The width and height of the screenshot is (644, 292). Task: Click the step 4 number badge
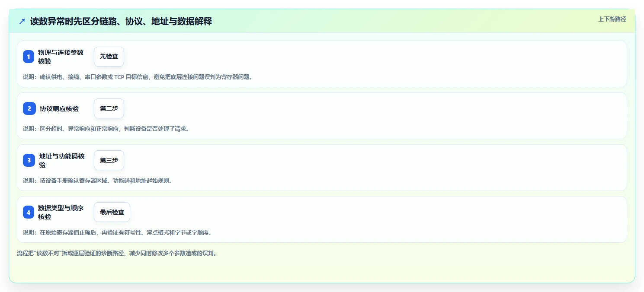point(29,212)
